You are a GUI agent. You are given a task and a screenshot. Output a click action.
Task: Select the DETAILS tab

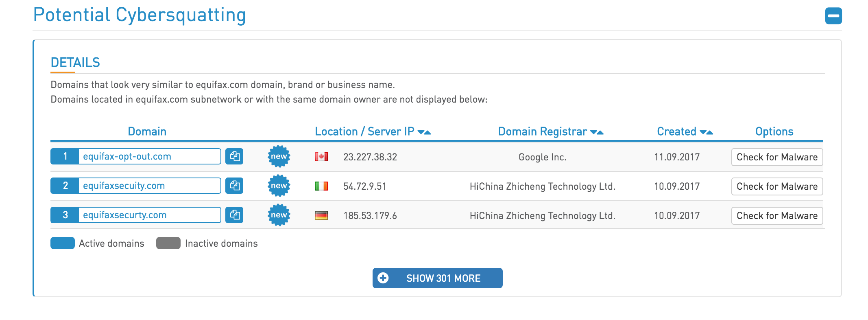75,63
